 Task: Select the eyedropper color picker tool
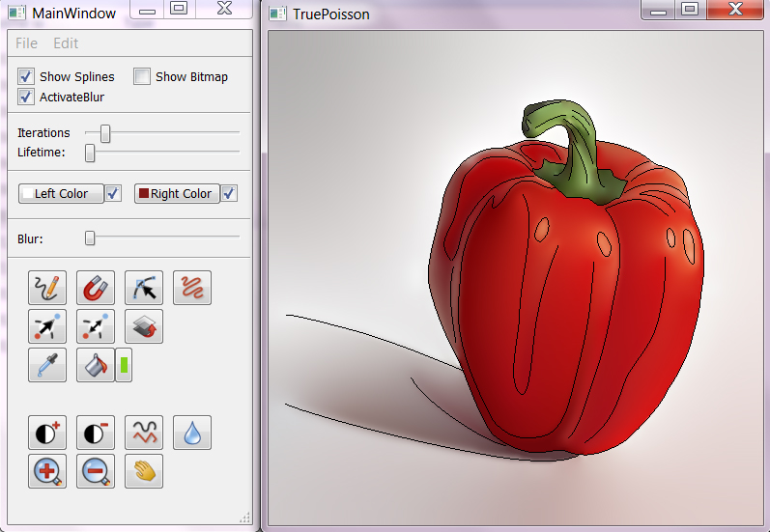click(47, 365)
